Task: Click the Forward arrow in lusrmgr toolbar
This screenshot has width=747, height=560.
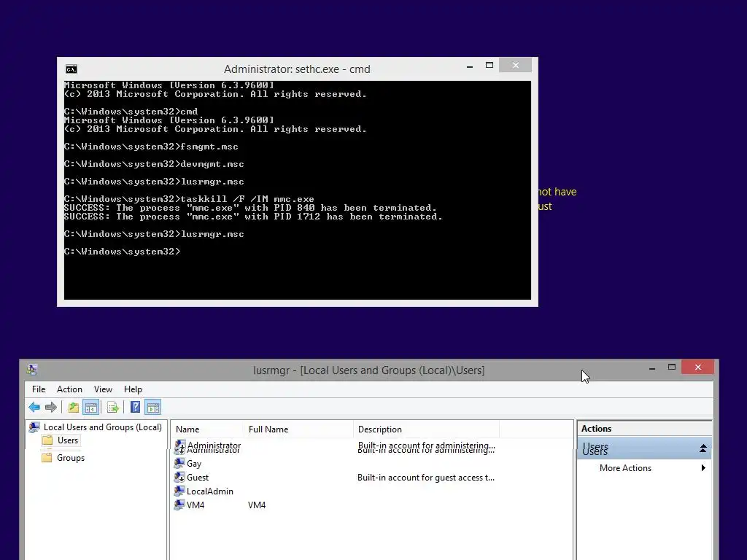Action: pyautogui.click(x=51, y=407)
